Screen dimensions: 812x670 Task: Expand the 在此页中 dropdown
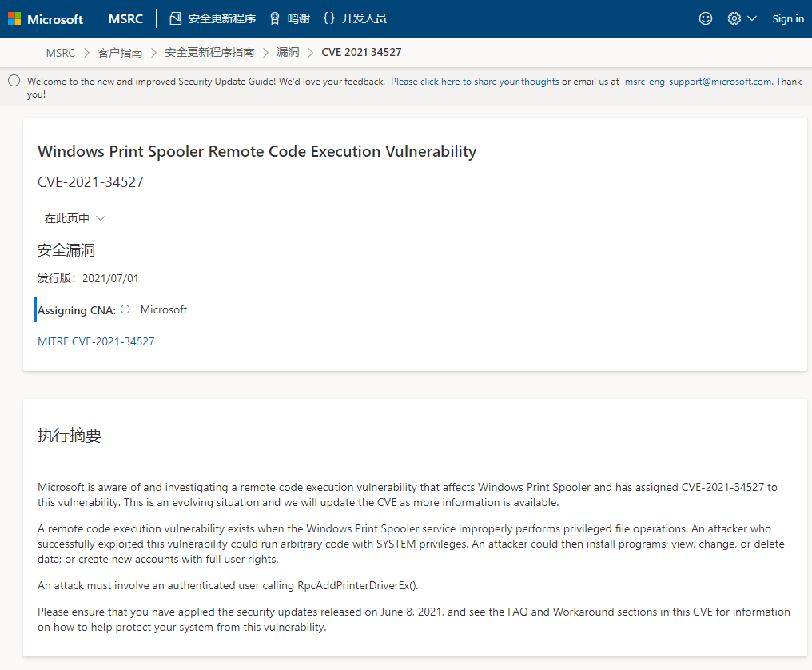(x=75, y=218)
